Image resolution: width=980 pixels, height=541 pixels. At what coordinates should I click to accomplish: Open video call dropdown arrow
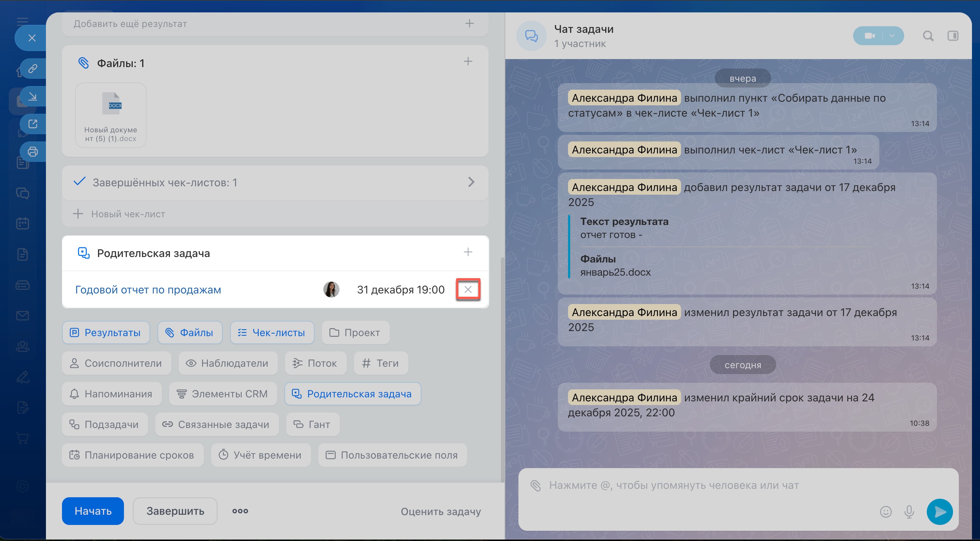pyautogui.click(x=892, y=36)
